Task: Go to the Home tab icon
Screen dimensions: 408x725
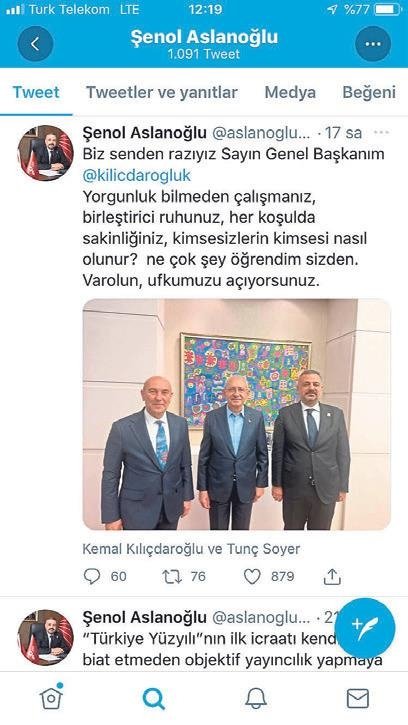Action: click(51, 697)
